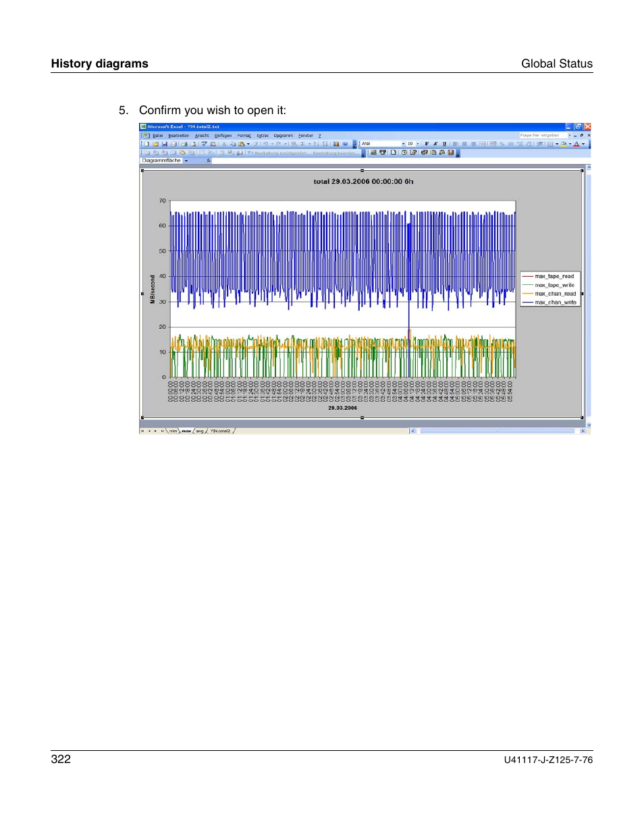Click the first-sheet navigation arrow
The height and width of the screenshot is (813, 644).
142,431
